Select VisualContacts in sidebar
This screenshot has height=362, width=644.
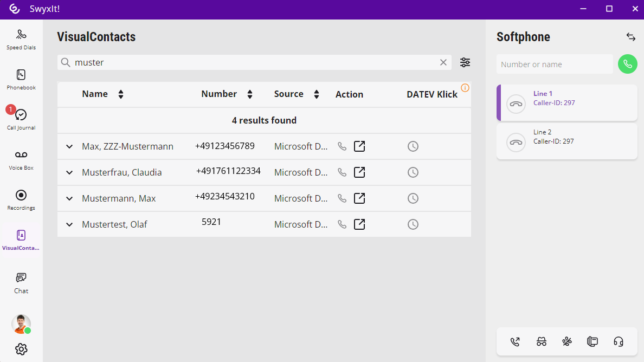[x=21, y=240]
